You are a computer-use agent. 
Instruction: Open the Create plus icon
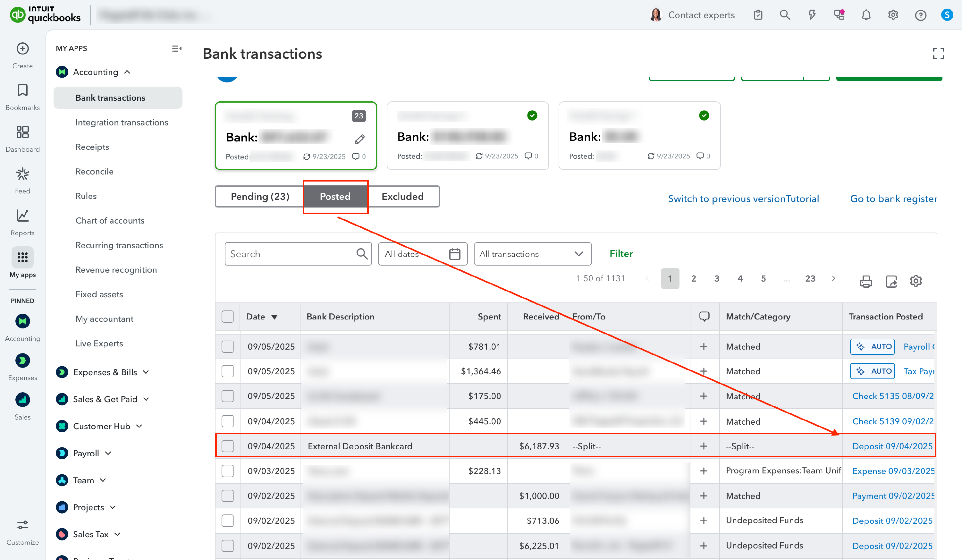[x=22, y=48]
